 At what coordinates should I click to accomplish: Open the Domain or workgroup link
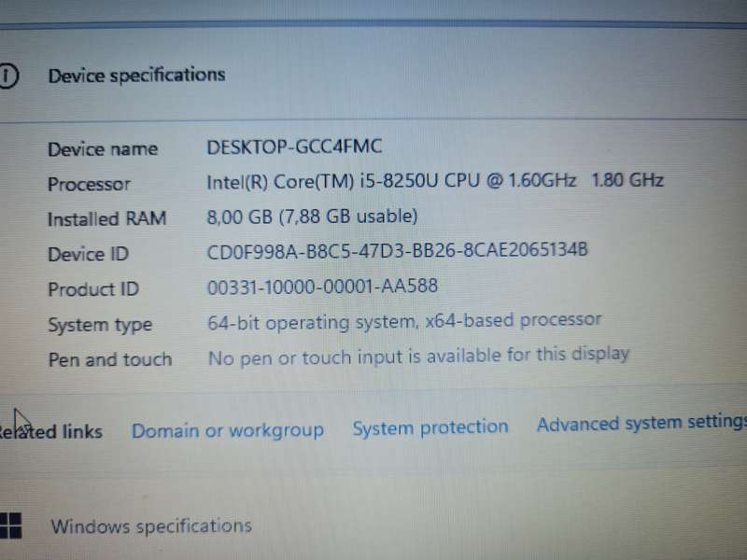click(x=228, y=430)
